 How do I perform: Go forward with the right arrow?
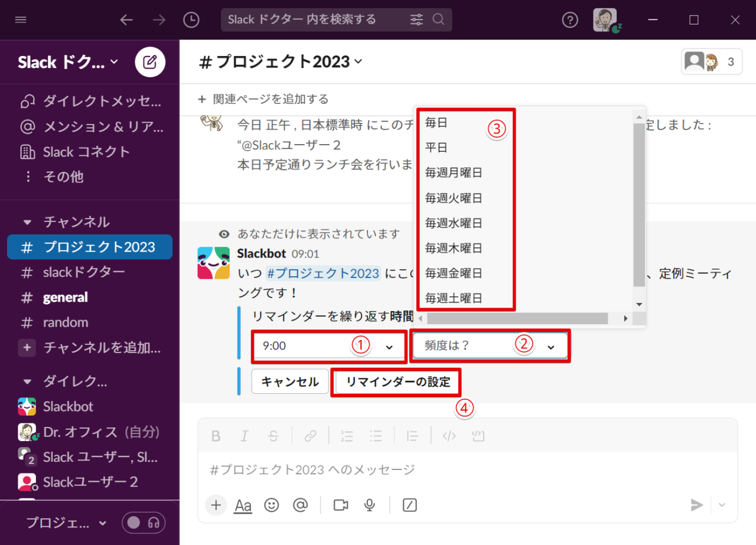click(x=159, y=19)
